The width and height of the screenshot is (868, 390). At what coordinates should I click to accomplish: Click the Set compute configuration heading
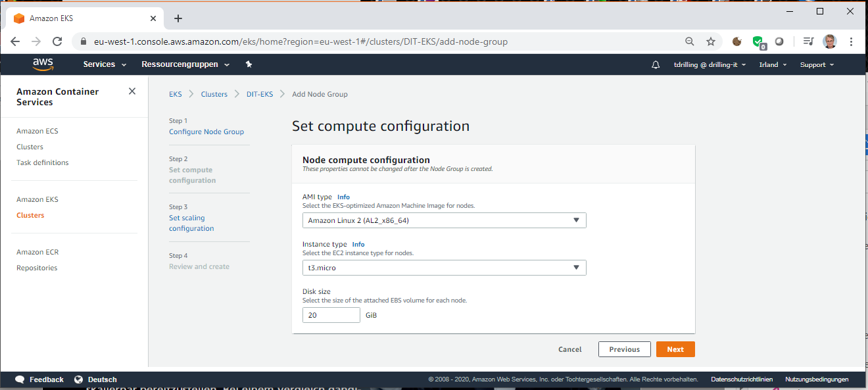[381, 126]
